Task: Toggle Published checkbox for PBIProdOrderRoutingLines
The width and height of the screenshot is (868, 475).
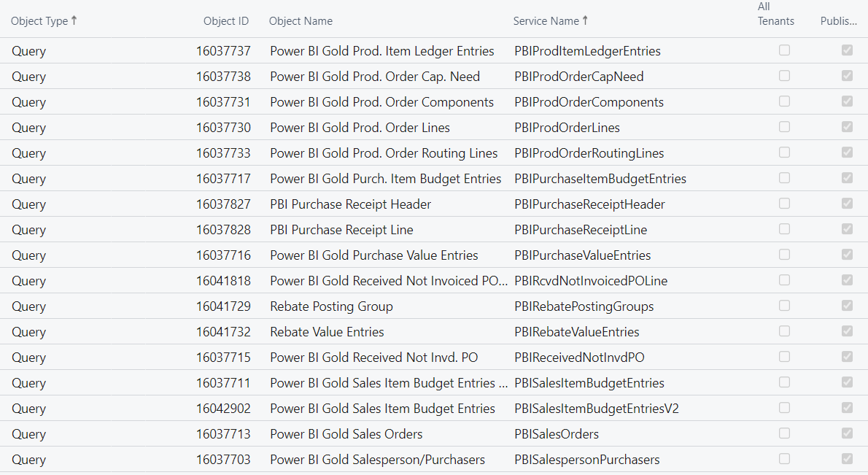Action: 847,152
